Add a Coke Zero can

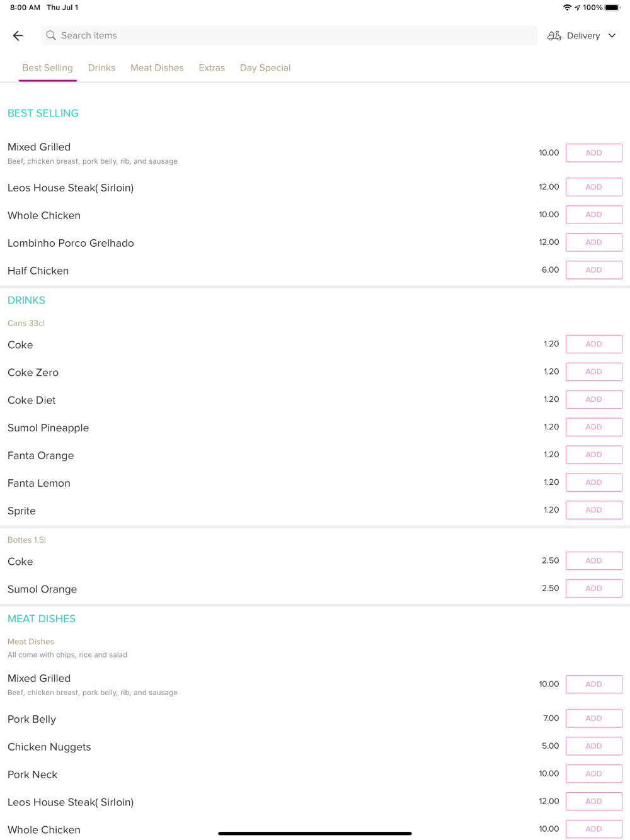[x=593, y=372]
